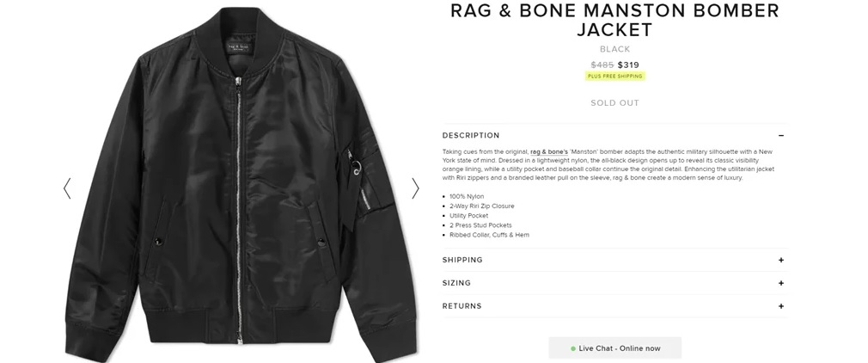Open the Shipping section heading

pyautogui.click(x=462, y=260)
